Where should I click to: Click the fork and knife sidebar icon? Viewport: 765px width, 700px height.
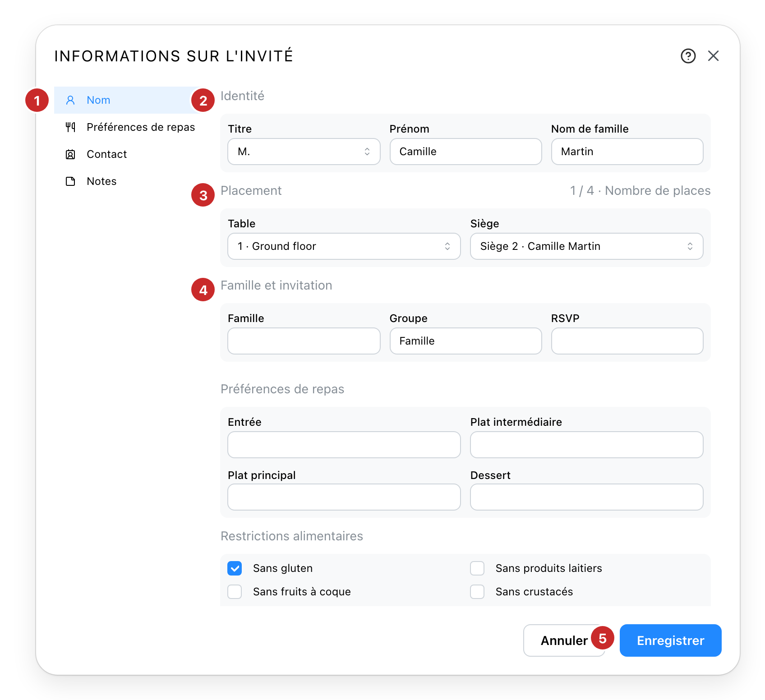70,127
